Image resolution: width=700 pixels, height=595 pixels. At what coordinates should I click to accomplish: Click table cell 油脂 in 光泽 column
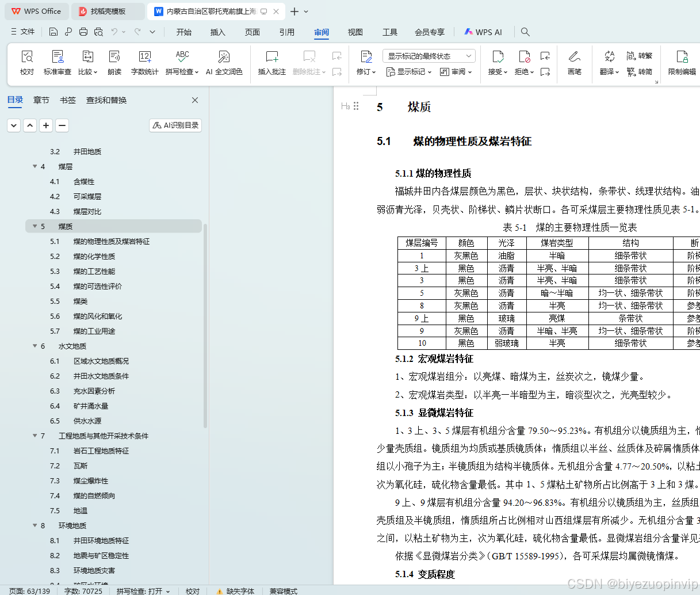[507, 255]
